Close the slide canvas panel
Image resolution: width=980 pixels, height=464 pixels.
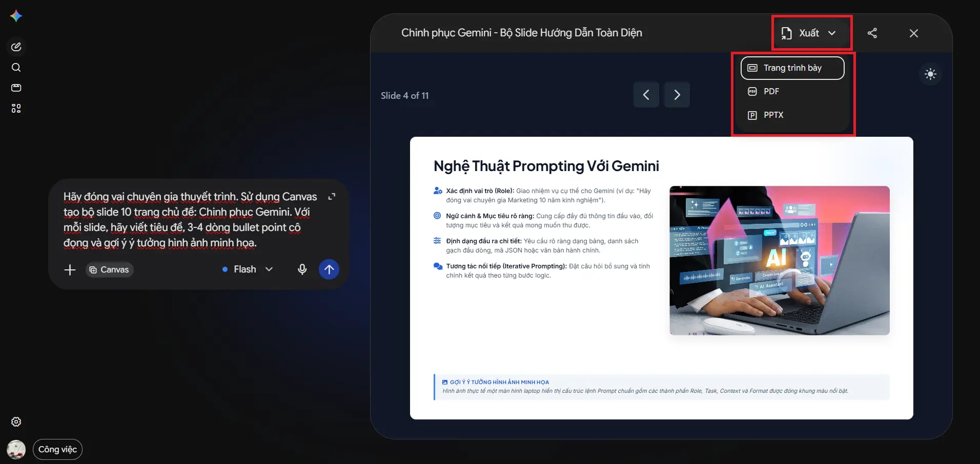pyautogui.click(x=913, y=33)
